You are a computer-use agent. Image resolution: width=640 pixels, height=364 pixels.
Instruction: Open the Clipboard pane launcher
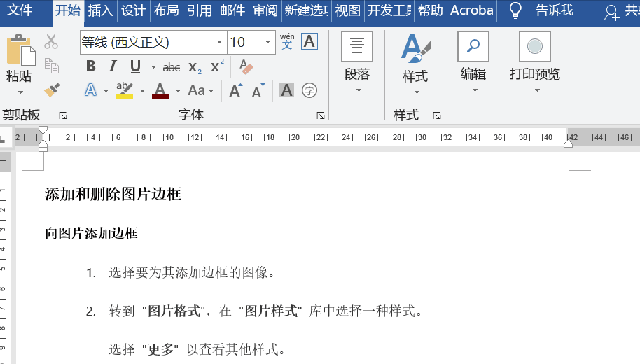pyautogui.click(x=63, y=116)
